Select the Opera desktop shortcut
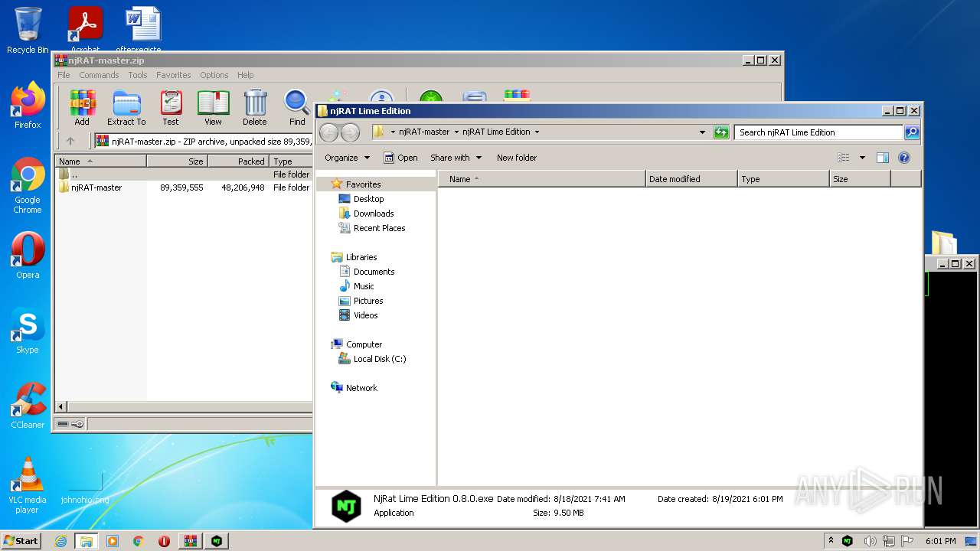 click(x=28, y=256)
